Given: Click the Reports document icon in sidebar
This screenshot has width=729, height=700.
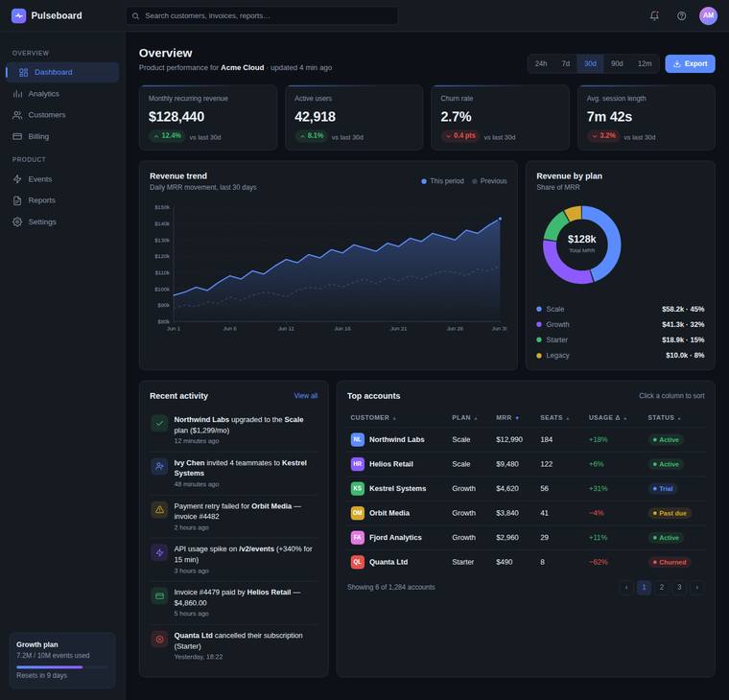Looking at the screenshot, I should tap(17, 200).
